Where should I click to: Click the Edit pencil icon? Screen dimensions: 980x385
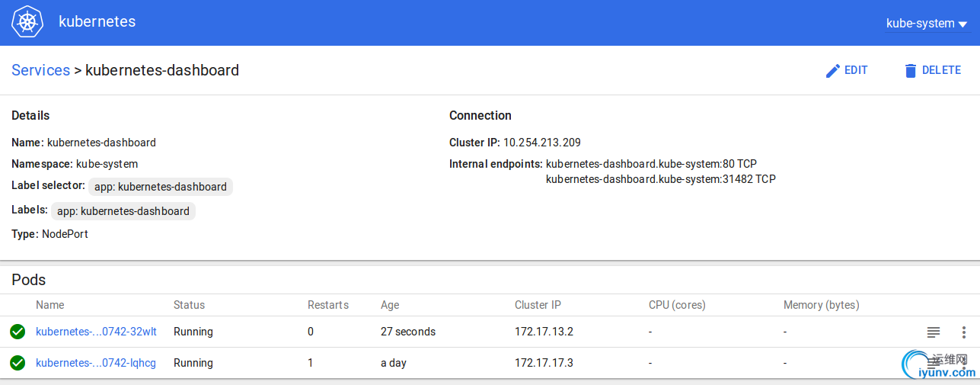tap(833, 71)
